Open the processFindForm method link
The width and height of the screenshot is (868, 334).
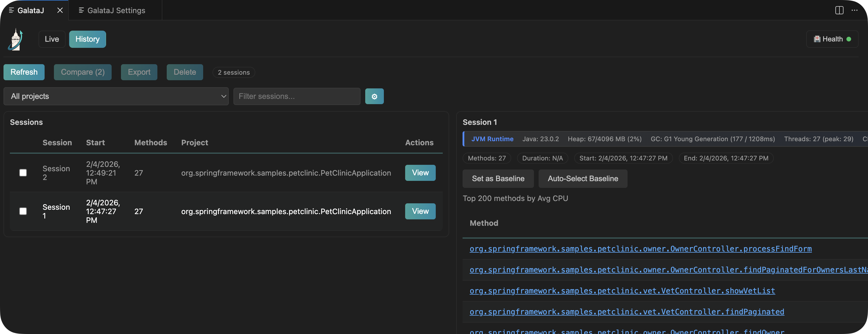tap(640, 249)
